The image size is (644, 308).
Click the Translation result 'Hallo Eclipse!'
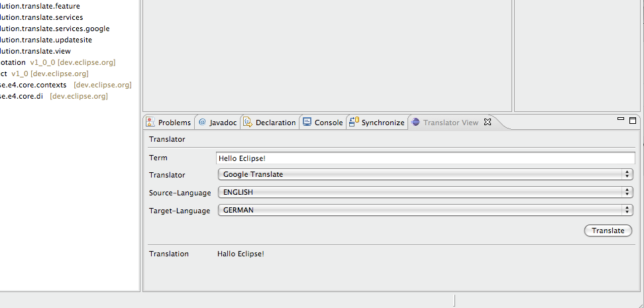(x=241, y=254)
